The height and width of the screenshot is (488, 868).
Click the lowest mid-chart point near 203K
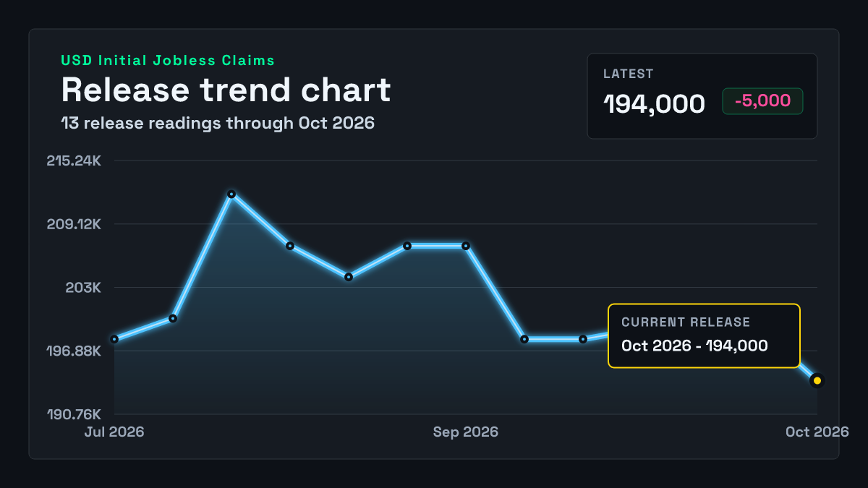tap(349, 277)
